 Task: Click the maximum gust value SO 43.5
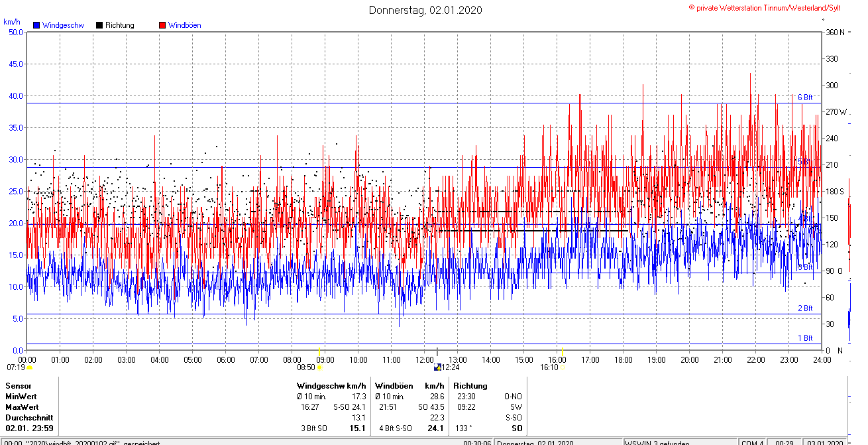(431, 407)
